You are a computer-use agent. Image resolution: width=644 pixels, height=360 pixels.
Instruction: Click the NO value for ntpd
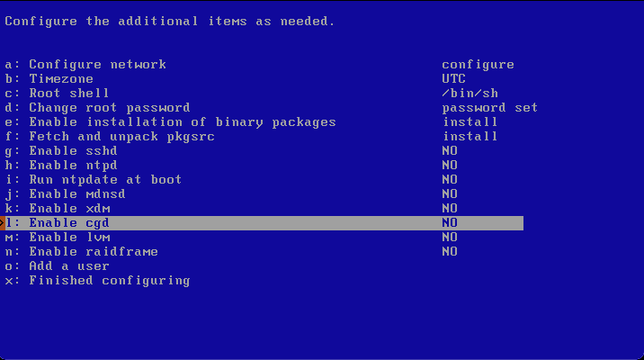[450, 166]
